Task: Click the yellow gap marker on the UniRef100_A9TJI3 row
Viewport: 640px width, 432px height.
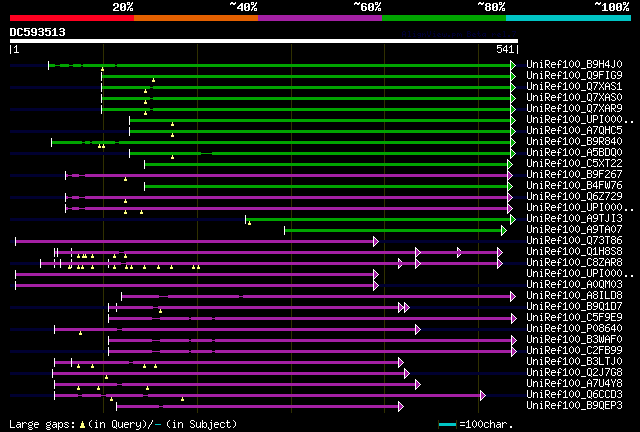Action: 249,223
